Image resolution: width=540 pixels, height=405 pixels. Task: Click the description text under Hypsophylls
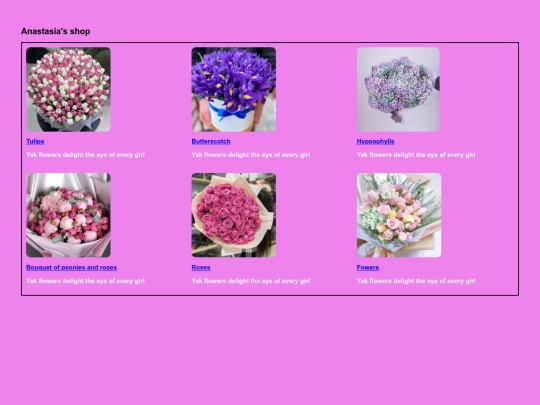tap(416, 155)
